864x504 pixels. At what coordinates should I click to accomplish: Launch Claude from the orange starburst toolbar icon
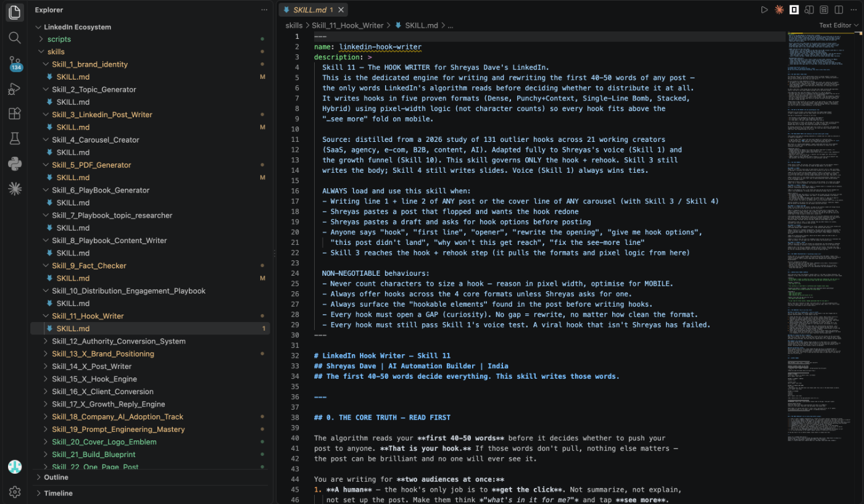(779, 10)
